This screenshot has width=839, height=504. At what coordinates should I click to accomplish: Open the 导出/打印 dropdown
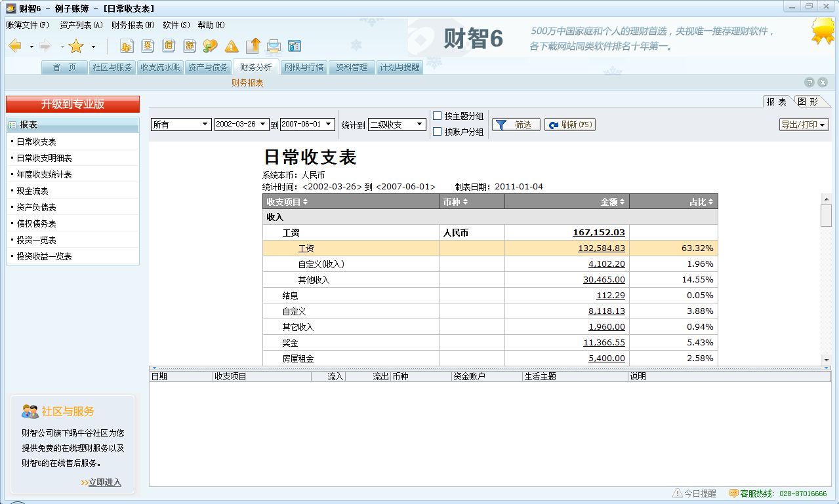tap(804, 125)
